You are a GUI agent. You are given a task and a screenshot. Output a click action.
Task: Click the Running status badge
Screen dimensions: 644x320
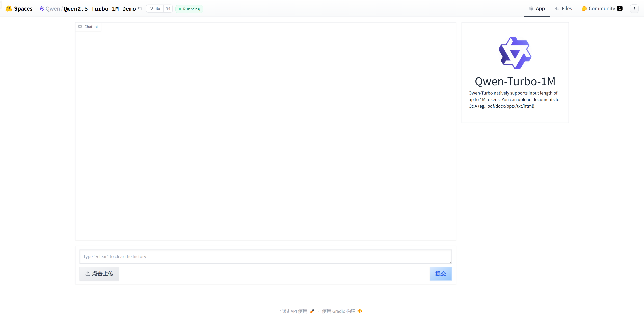tap(189, 9)
